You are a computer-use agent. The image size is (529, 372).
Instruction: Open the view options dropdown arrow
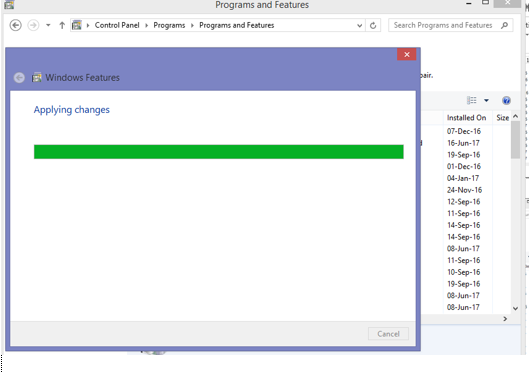click(x=486, y=101)
